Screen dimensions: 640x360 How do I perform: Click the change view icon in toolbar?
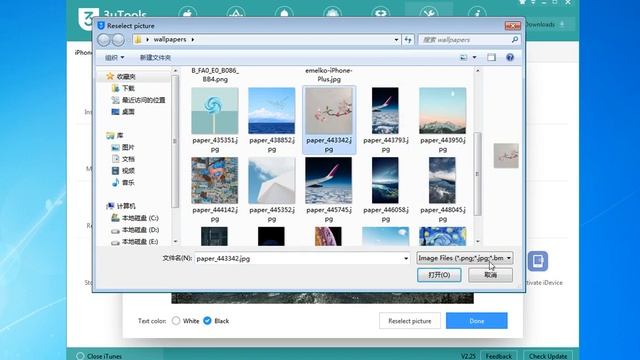click(463, 58)
